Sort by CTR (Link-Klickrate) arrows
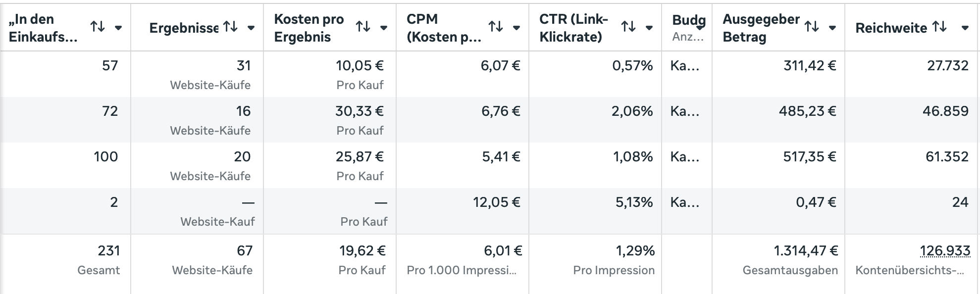This screenshot has width=980, height=294. [x=628, y=27]
